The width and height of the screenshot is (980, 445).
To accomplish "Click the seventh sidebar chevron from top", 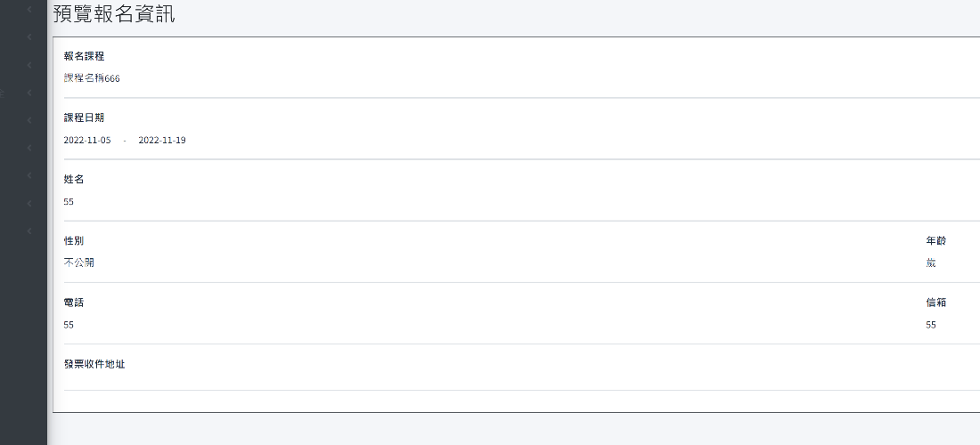I will tap(29, 175).
